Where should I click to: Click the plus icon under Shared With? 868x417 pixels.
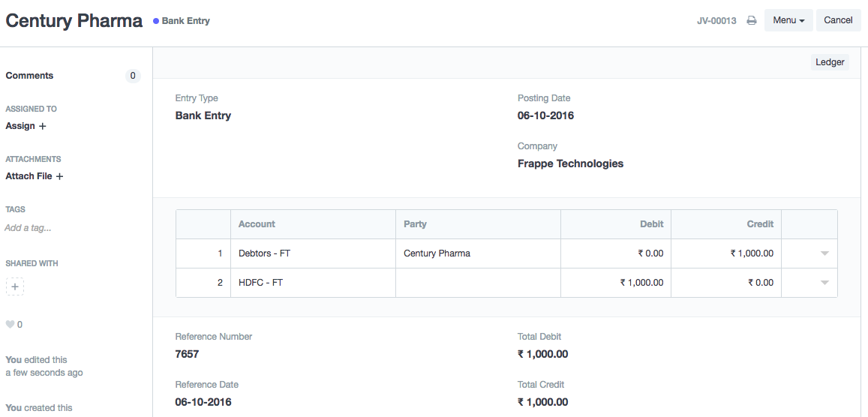14,286
